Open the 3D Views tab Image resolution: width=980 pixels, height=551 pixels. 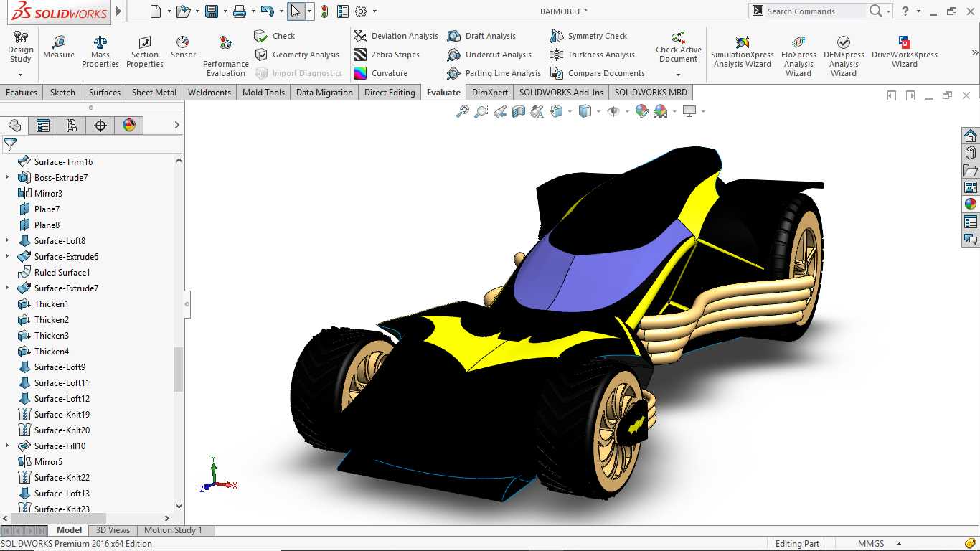click(x=113, y=530)
